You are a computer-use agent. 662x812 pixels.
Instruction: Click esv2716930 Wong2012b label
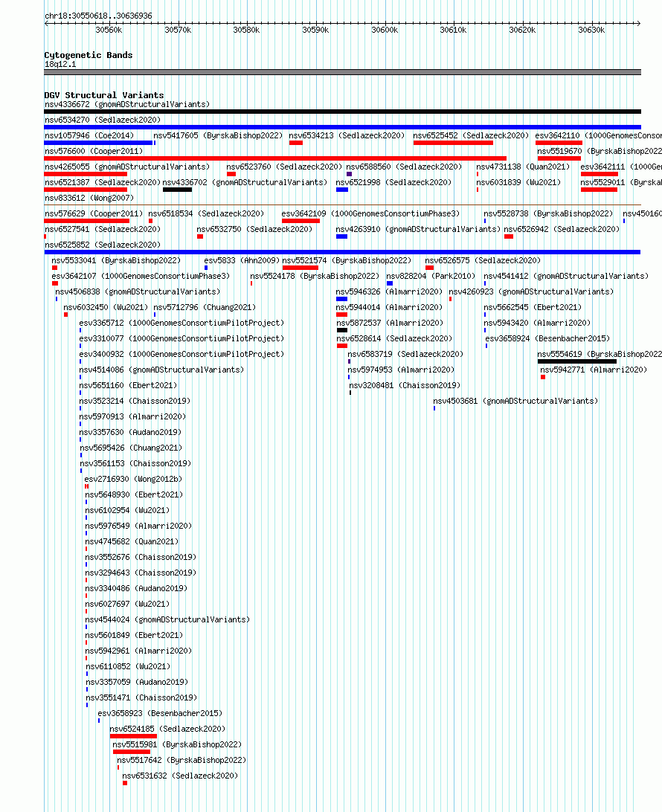click(133, 479)
